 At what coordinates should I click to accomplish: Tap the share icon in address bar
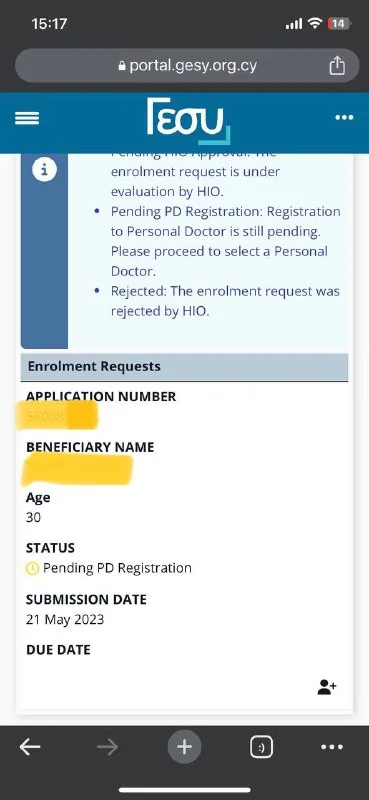(x=337, y=66)
